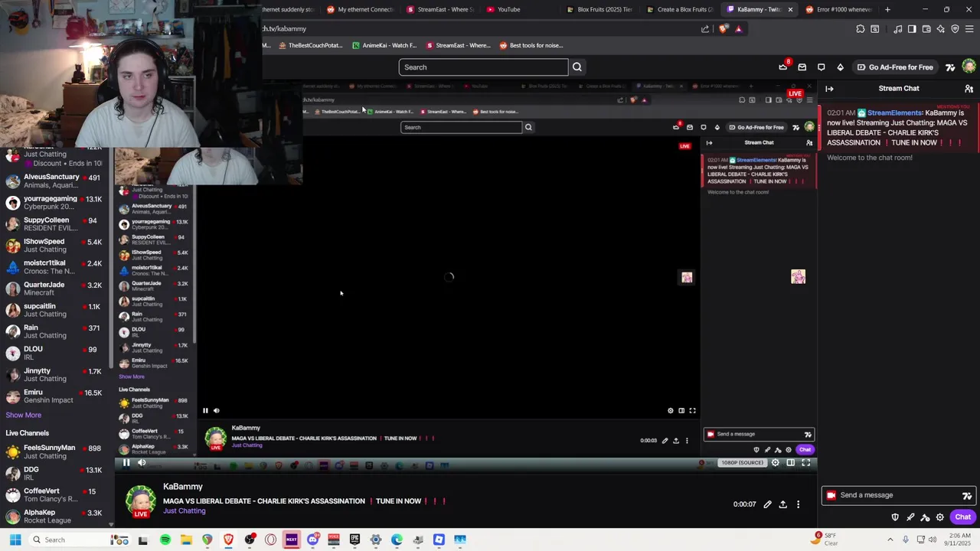Image resolution: width=980 pixels, height=551 pixels.
Task: Open the chat community users list icon
Action: 969,89
